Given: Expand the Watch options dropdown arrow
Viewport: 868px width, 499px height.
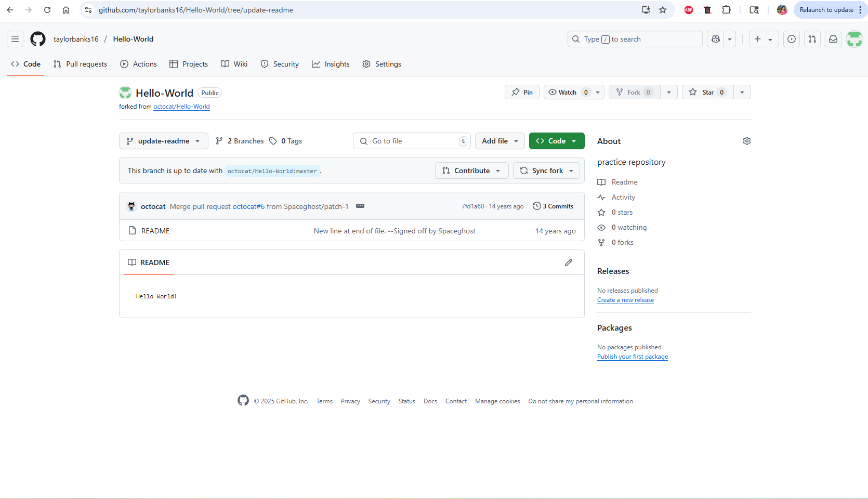Looking at the screenshot, I should pos(598,92).
